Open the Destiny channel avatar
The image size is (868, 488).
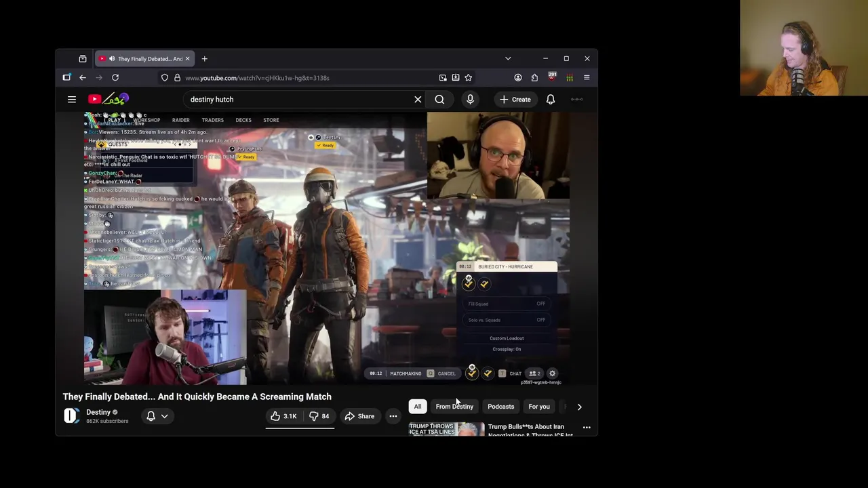pos(72,416)
